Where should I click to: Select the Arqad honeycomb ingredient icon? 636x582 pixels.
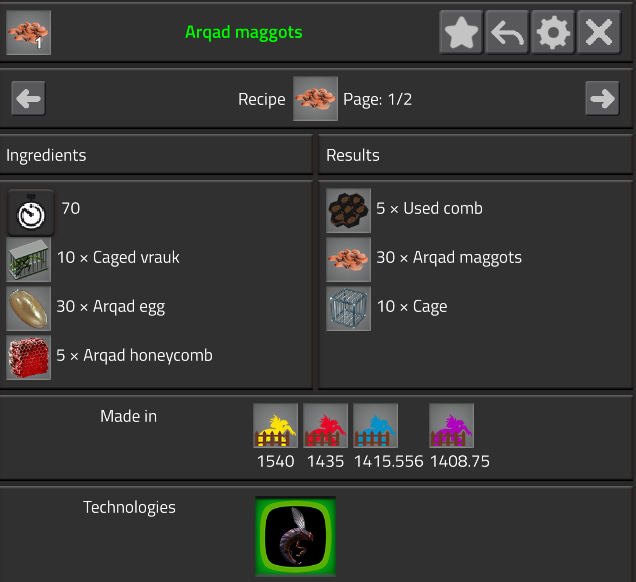(28, 358)
